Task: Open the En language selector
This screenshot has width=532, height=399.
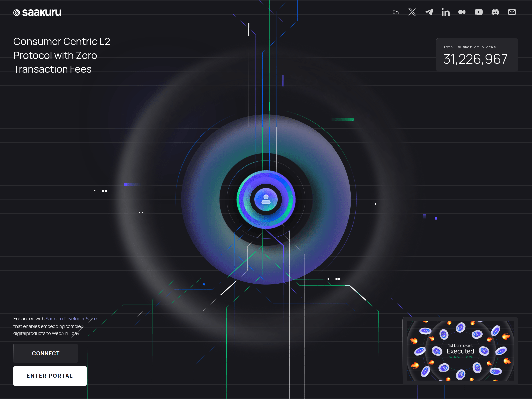Action: point(395,12)
